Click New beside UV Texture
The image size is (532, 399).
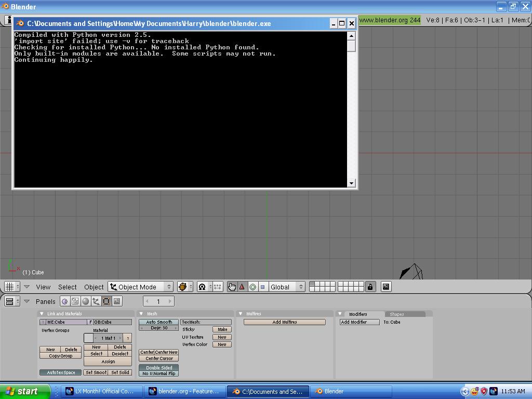coord(222,337)
